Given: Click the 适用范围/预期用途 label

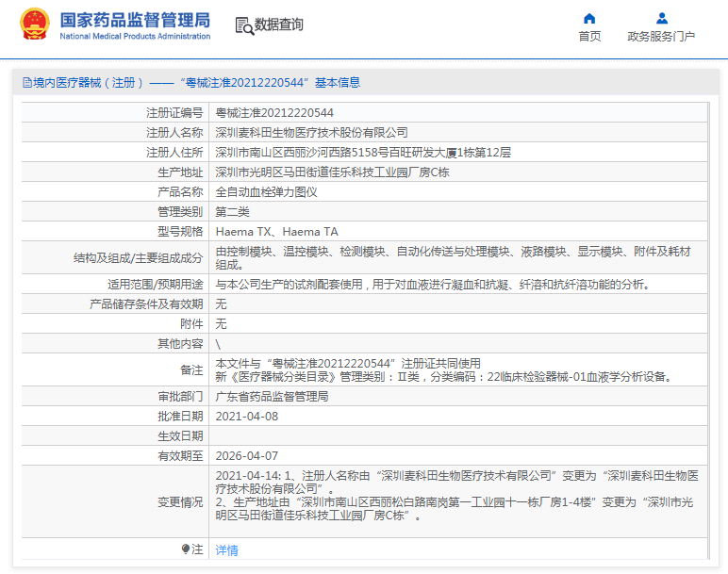Looking at the screenshot, I should [156, 285].
